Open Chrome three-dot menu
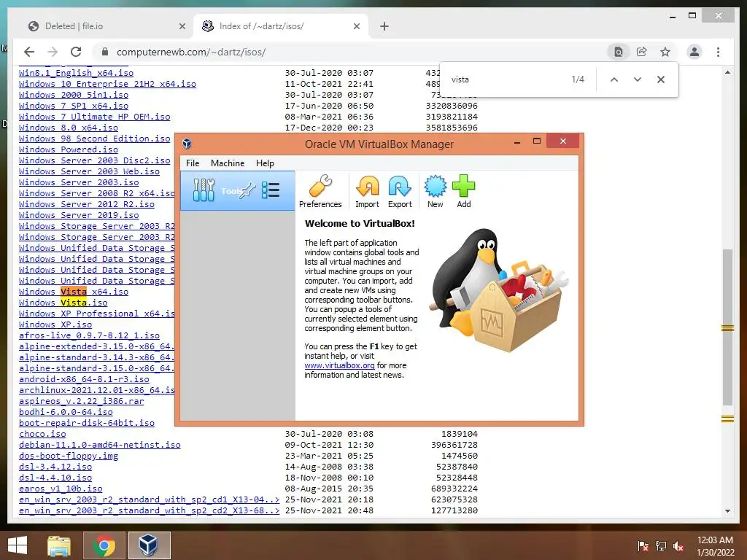 pyautogui.click(x=718, y=52)
